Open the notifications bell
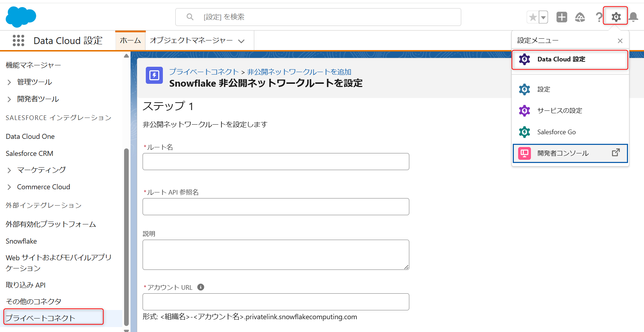644x332 pixels. [x=633, y=17]
